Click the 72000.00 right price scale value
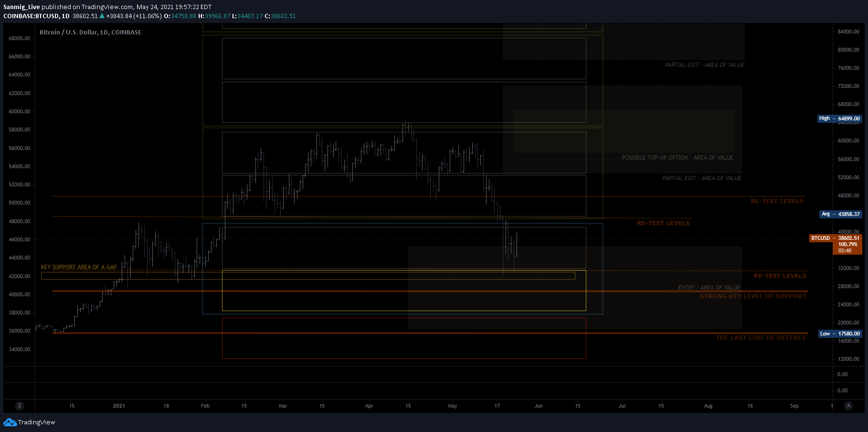This screenshot has width=868, height=432. pyautogui.click(x=848, y=86)
